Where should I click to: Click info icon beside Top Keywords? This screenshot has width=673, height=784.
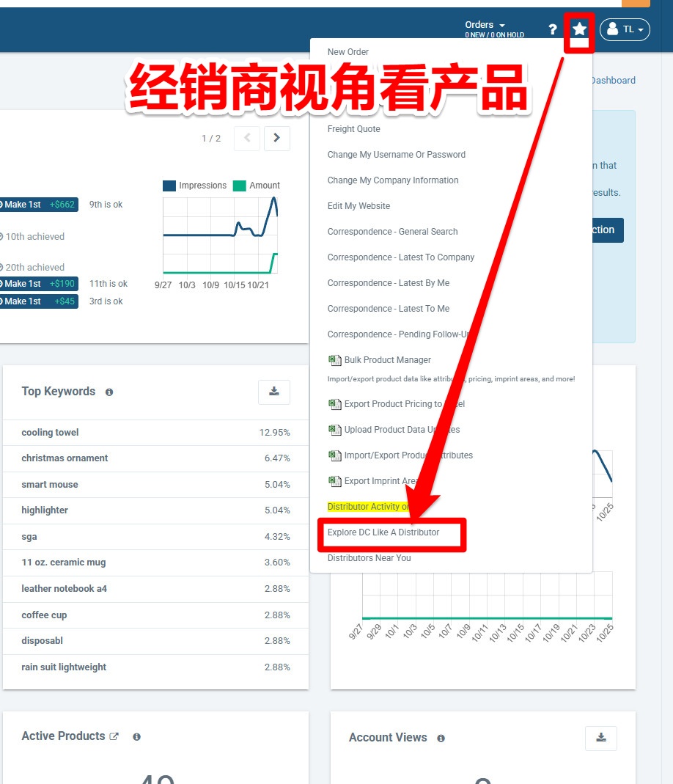point(109,392)
